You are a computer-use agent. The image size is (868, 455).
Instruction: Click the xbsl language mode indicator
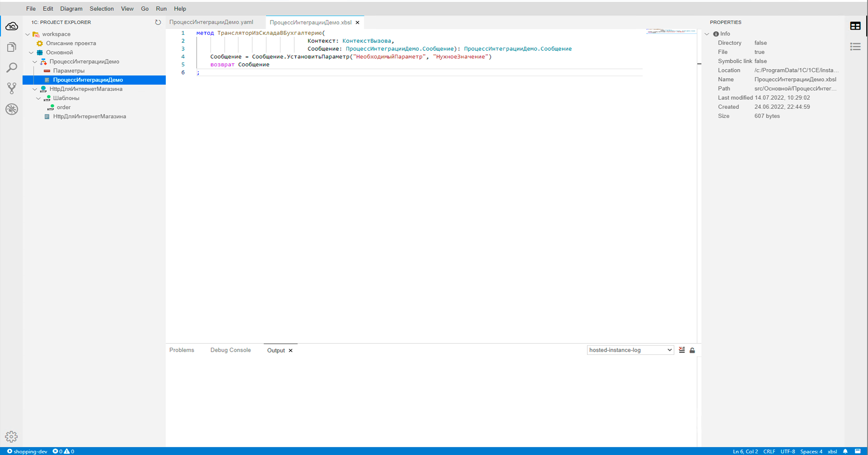pos(832,451)
